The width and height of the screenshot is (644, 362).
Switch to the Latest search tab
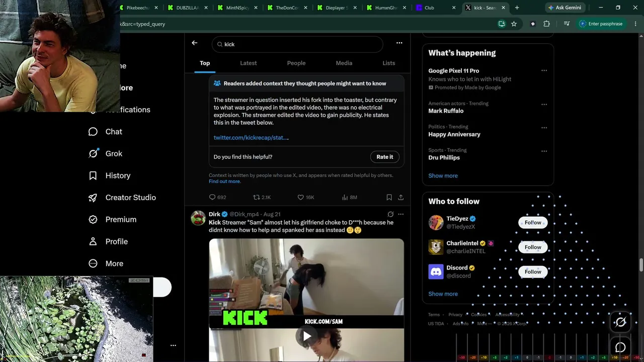tap(249, 63)
